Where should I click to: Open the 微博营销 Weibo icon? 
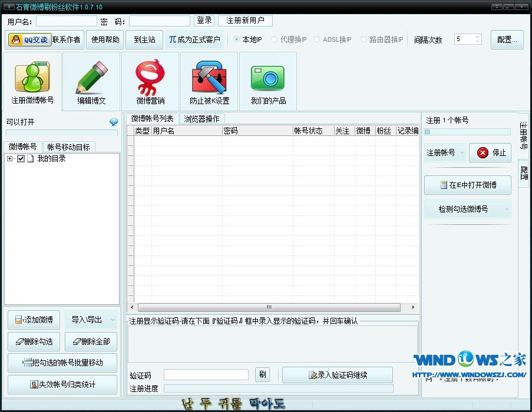[150, 81]
